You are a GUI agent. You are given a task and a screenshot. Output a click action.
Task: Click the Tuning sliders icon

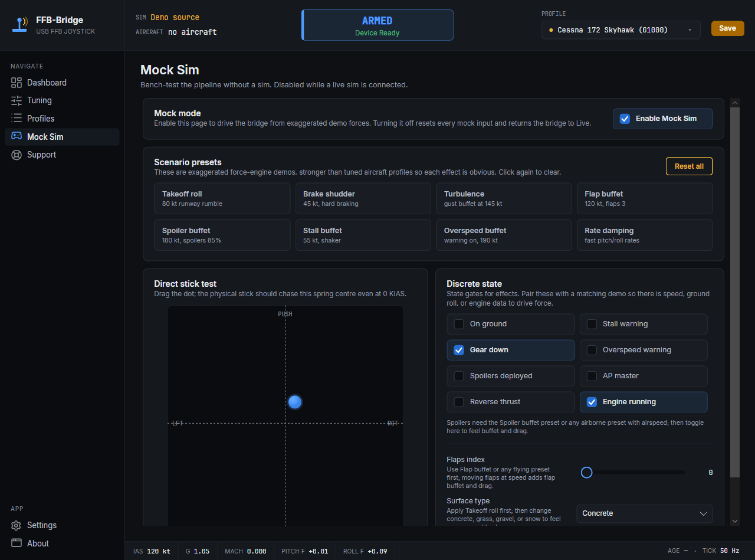17,100
